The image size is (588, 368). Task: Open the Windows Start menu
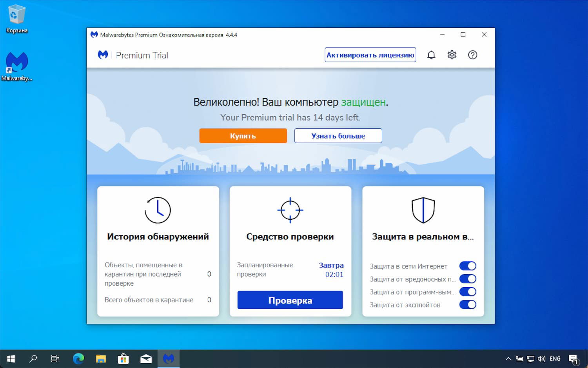11,359
